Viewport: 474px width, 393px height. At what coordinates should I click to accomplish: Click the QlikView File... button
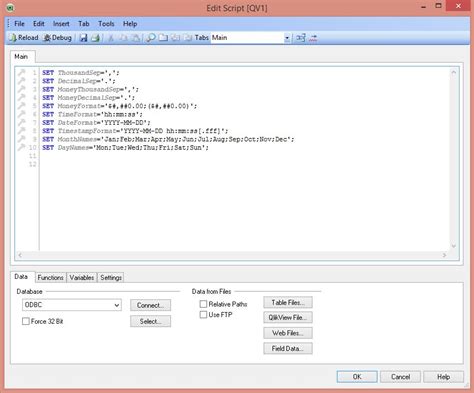tap(288, 317)
